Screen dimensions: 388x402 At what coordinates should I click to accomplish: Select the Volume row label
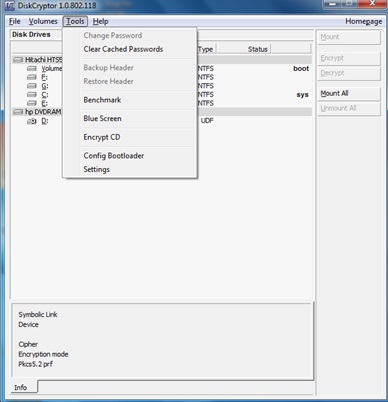pyautogui.click(x=52, y=68)
